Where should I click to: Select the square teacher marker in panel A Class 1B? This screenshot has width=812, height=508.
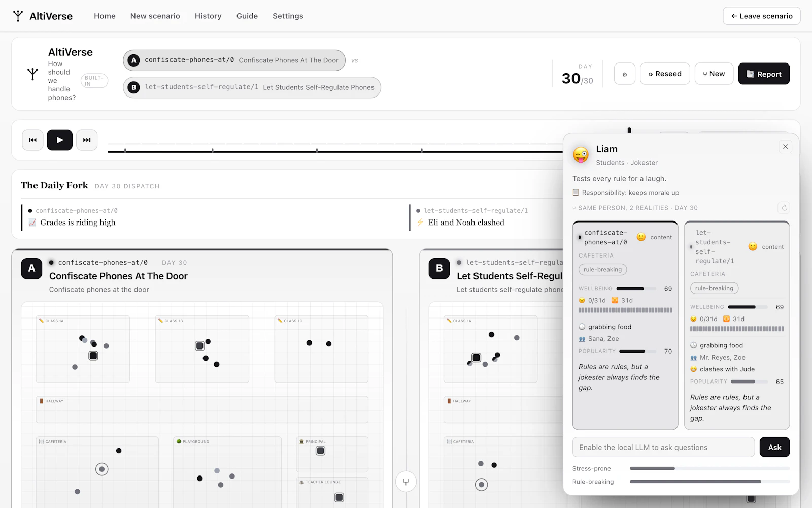[x=200, y=346]
